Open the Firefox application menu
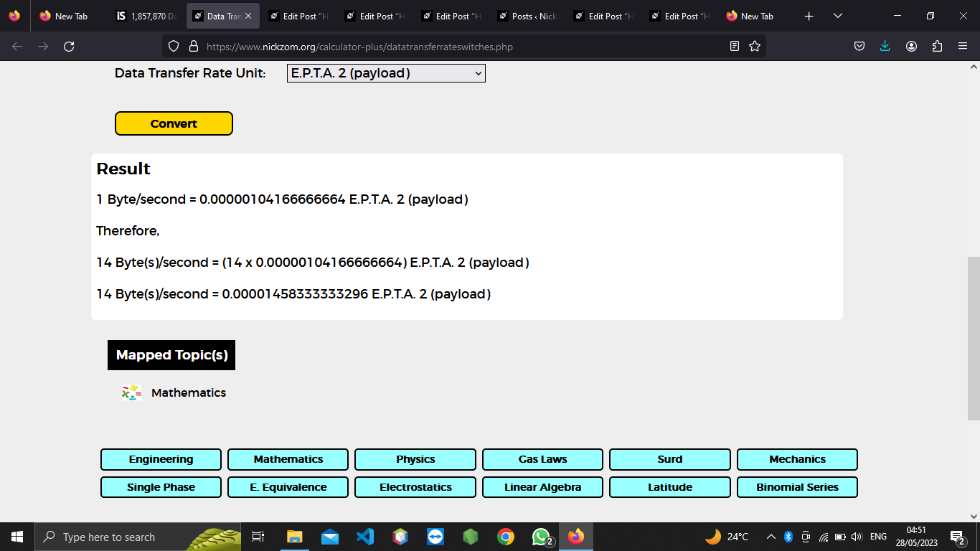The height and width of the screenshot is (551, 980). point(963,47)
